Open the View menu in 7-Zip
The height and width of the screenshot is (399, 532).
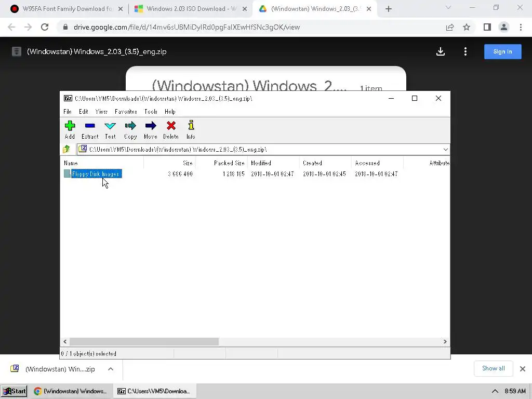point(101,112)
